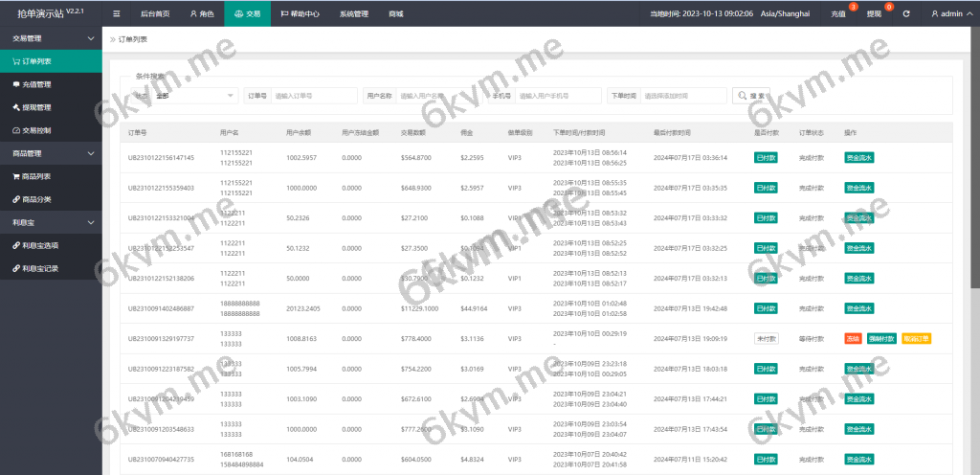Image resolution: width=980 pixels, height=475 pixels.
Task: Collapse the sidebar with the hamburger icon
Action: [x=116, y=13]
